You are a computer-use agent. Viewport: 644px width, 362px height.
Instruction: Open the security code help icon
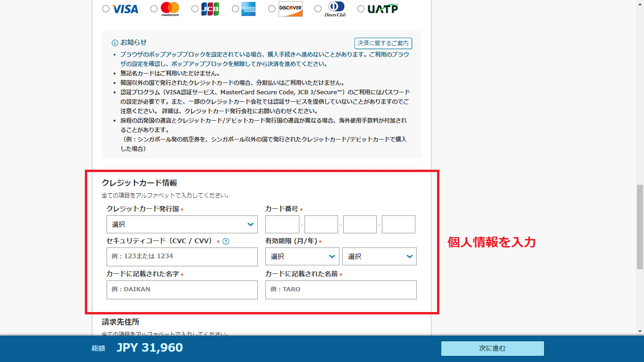[226, 242]
